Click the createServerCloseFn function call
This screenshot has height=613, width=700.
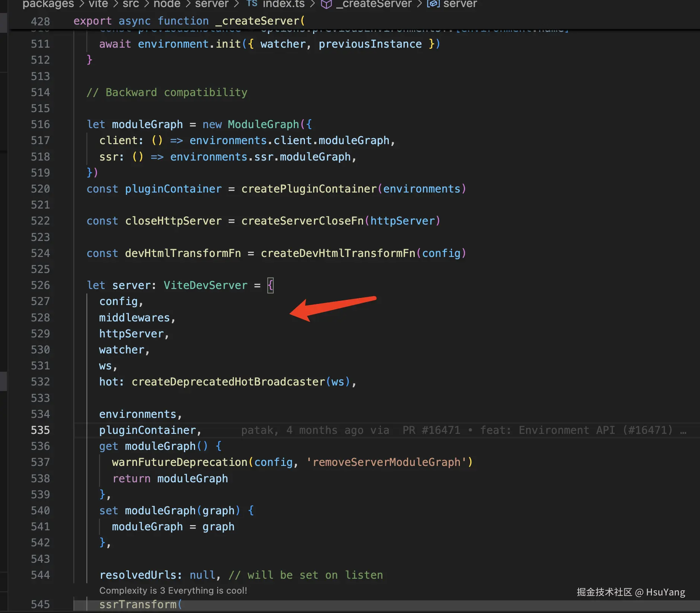pos(302,221)
